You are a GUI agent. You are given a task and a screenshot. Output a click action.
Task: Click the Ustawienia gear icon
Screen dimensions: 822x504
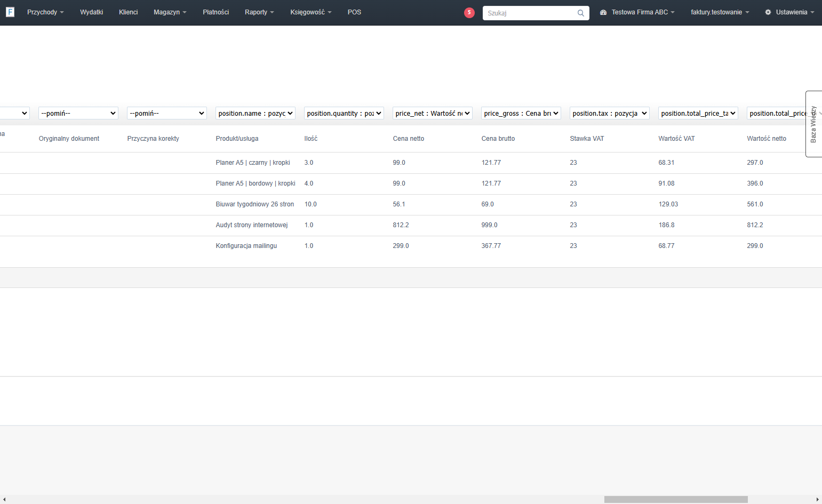click(x=768, y=12)
